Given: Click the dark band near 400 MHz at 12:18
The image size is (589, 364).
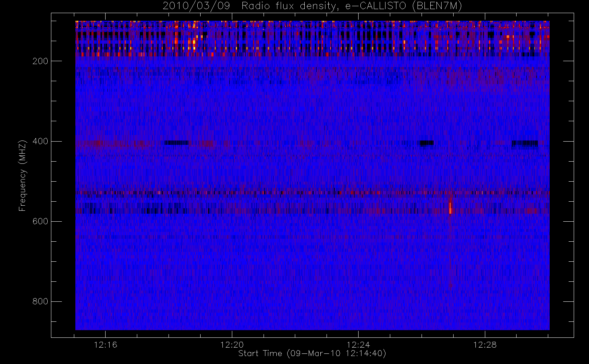Looking at the screenshot, I should click(177, 143).
